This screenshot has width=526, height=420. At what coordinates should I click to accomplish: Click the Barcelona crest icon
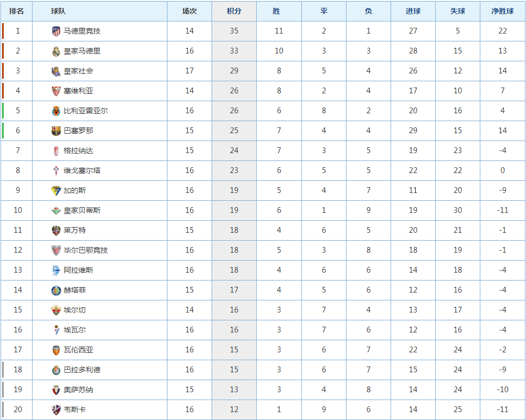56,131
